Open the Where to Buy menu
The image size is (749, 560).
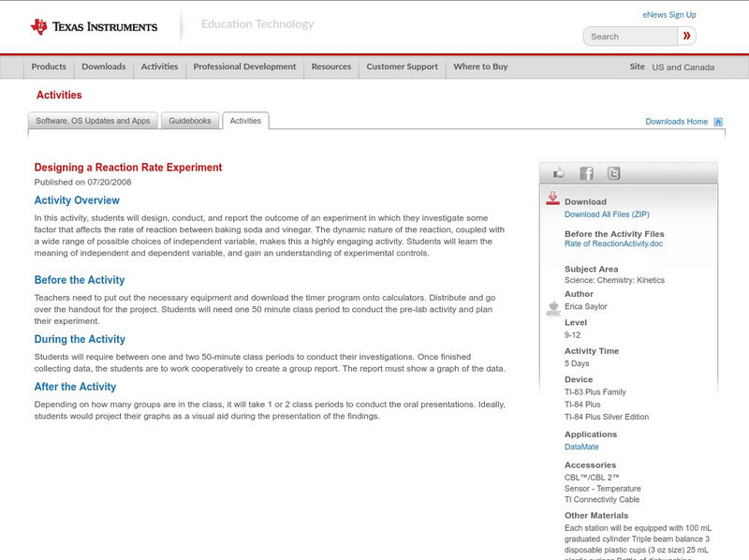[x=480, y=66]
